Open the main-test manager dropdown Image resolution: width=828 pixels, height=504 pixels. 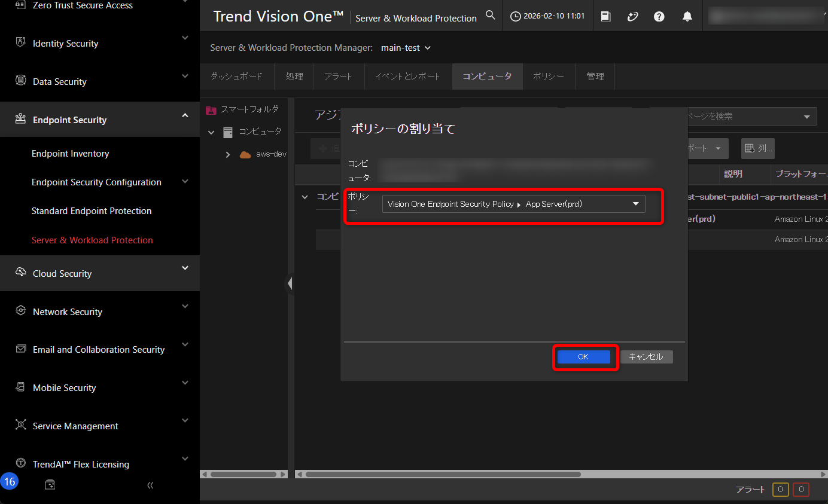(x=406, y=48)
